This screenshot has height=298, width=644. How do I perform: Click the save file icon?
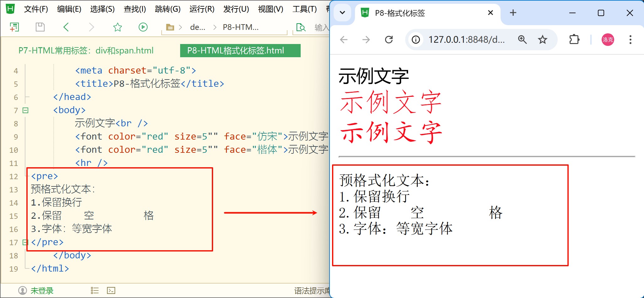pyautogui.click(x=40, y=27)
